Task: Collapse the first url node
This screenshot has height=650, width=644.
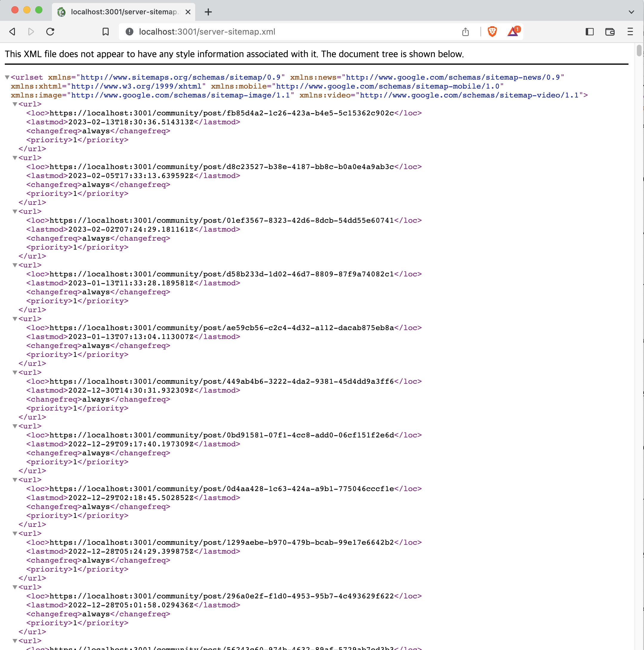Action: click(x=15, y=104)
